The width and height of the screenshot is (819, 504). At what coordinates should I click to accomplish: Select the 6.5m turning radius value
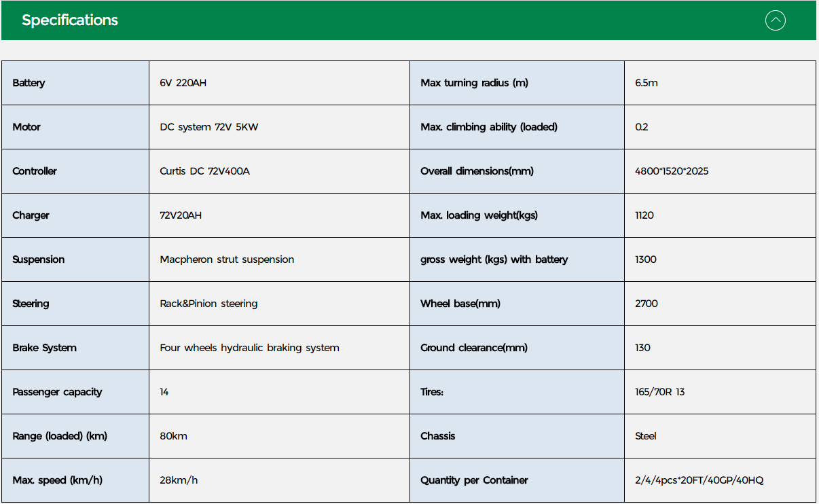click(x=646, y=83)
